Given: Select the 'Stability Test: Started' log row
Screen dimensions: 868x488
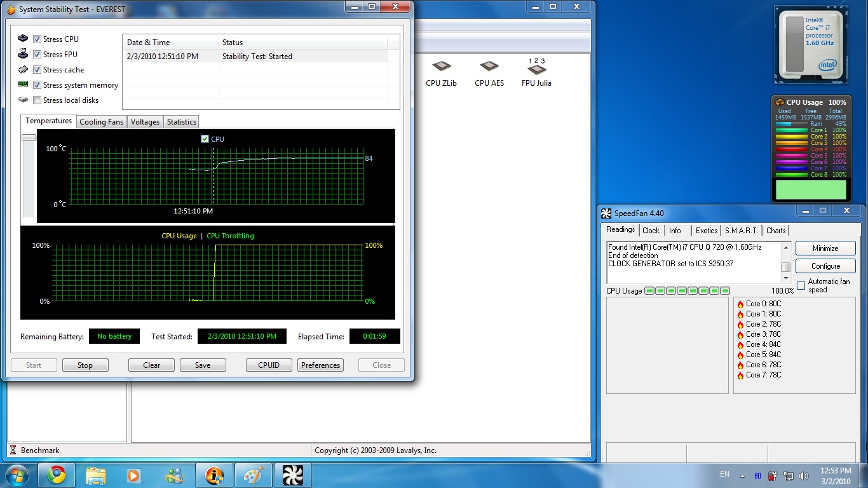Looking at the screenshot, I should tap(255, 56).
